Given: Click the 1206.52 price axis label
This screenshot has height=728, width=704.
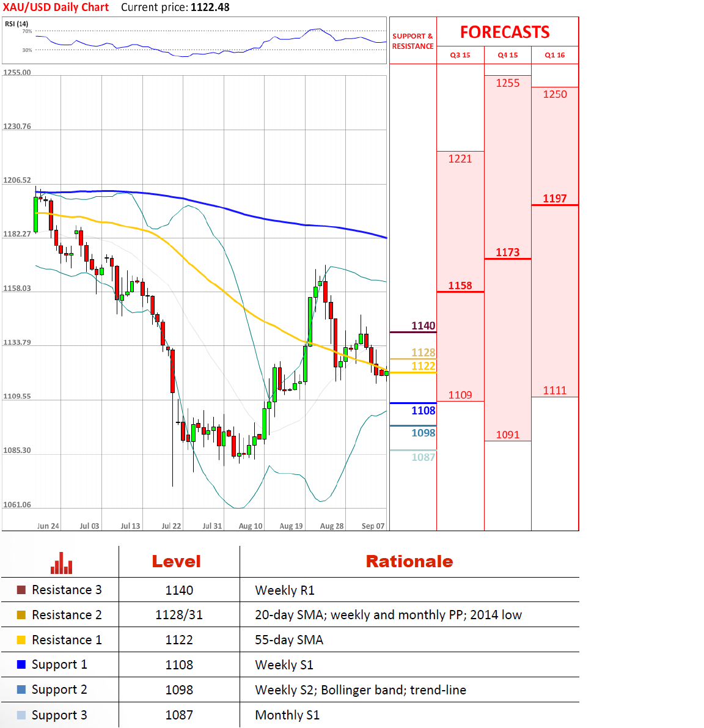Looking at the screenshot, I should [x=17, y=180].
